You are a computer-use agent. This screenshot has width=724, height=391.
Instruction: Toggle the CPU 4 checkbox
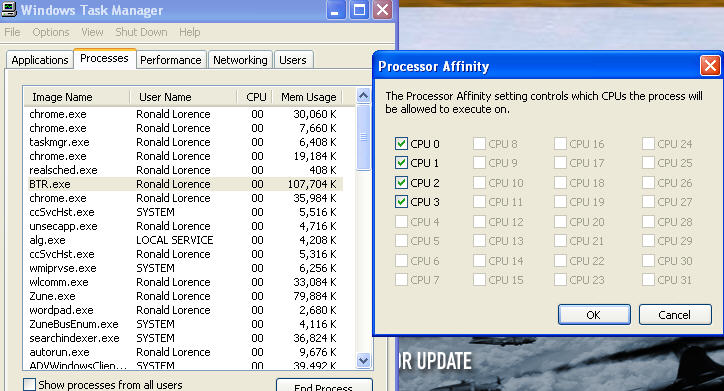(x=401, y=222)
